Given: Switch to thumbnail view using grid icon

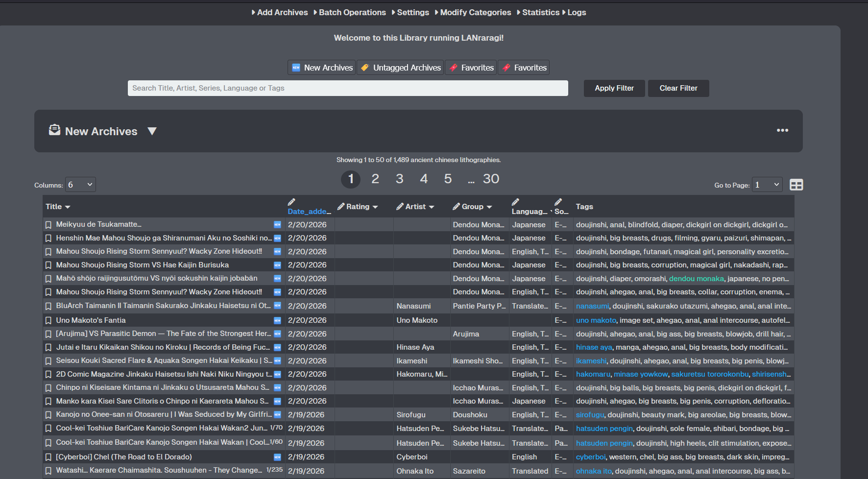Looking at the screenshot, I should pos(796,185).
